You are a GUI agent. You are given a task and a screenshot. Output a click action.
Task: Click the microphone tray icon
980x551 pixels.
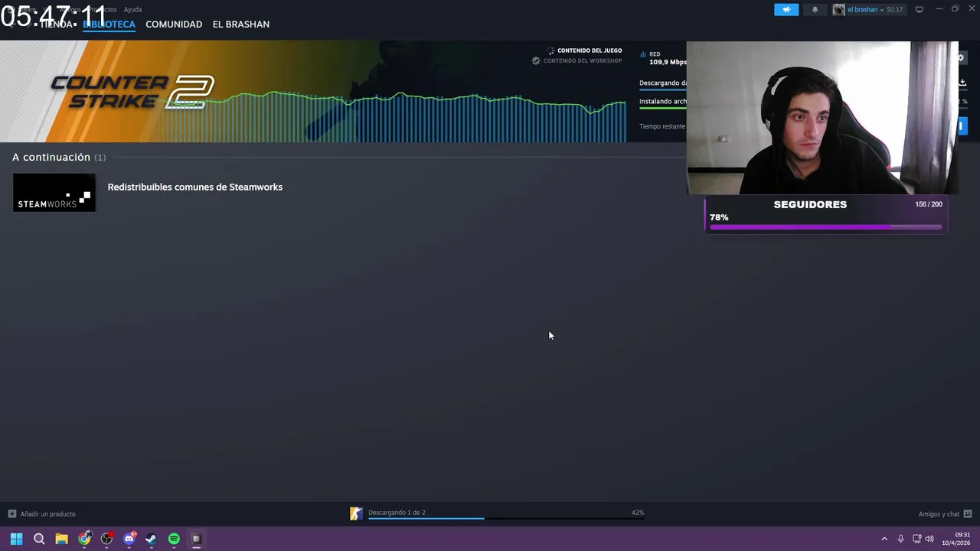900,539
